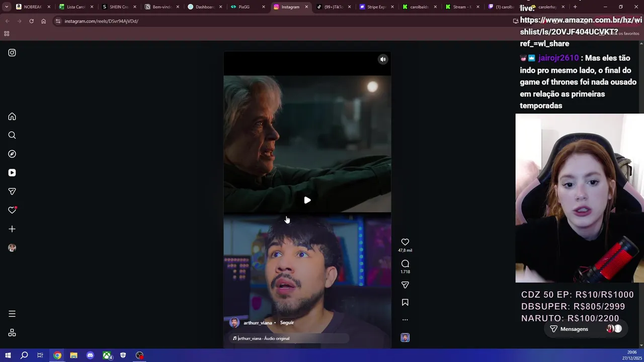
Task: Switch to PixGG browser tab
Action: pyautogui.click(x=248, y=7)
